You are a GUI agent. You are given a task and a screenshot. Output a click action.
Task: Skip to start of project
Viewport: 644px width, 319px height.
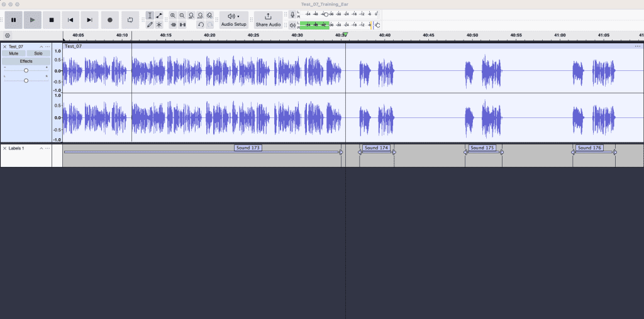point(70,19)
